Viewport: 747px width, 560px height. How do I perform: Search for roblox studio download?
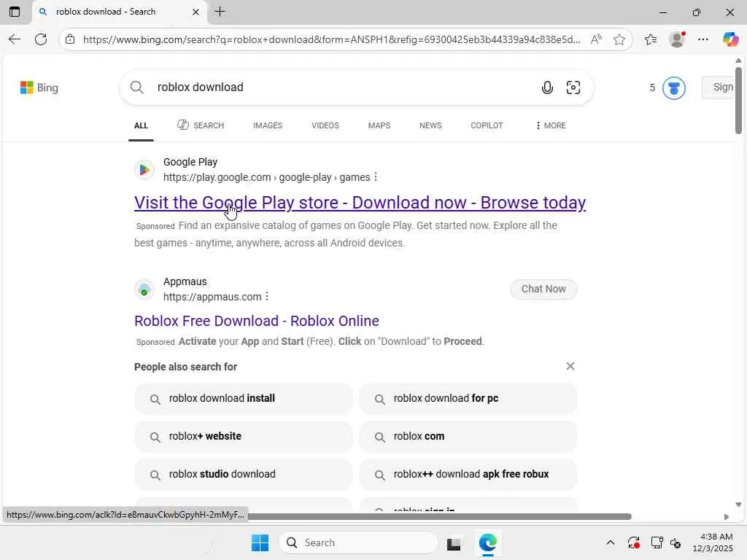pyautogui.click(x=244, y=474)
